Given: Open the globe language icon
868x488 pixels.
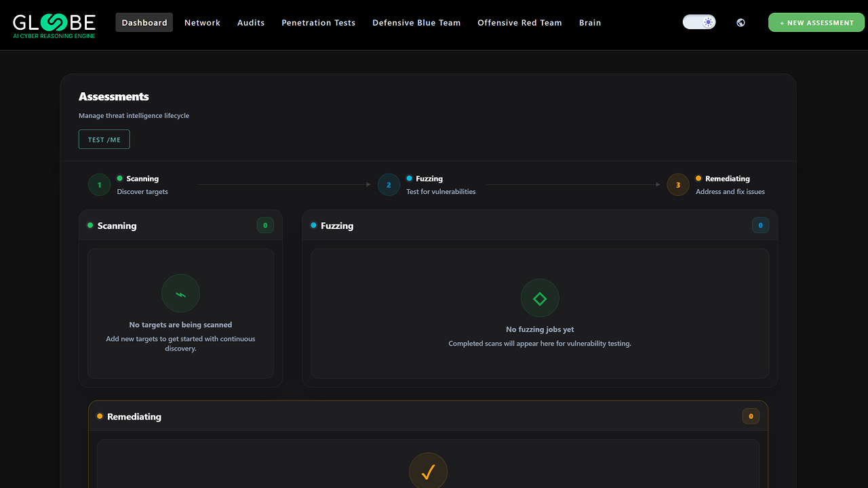Looking at the screenshot, I should click(x=741, y=22).
